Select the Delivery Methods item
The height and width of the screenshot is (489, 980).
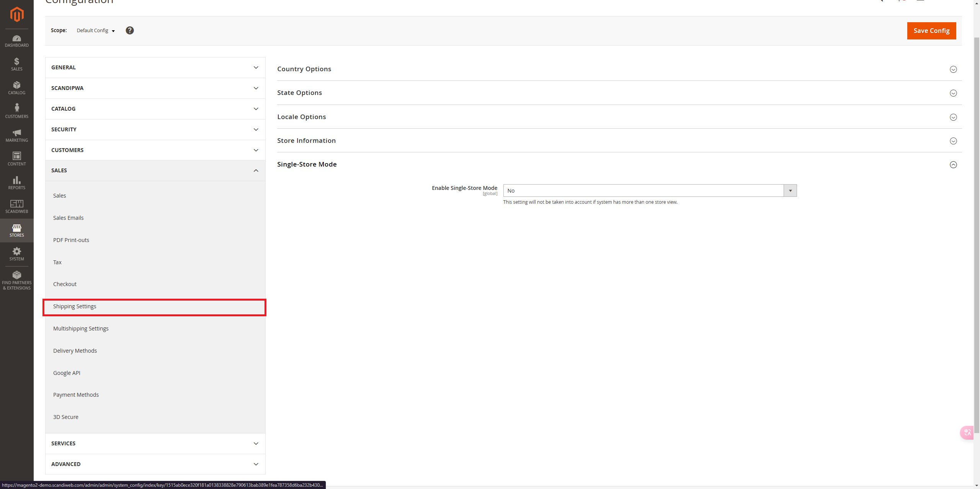[75, 351]
